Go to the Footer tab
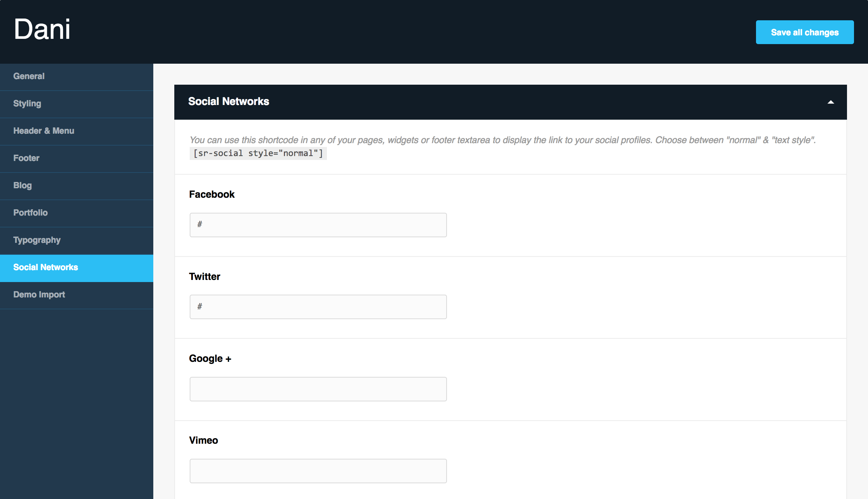The height and width of the screenshot is (499, 868). click(77, 159)
